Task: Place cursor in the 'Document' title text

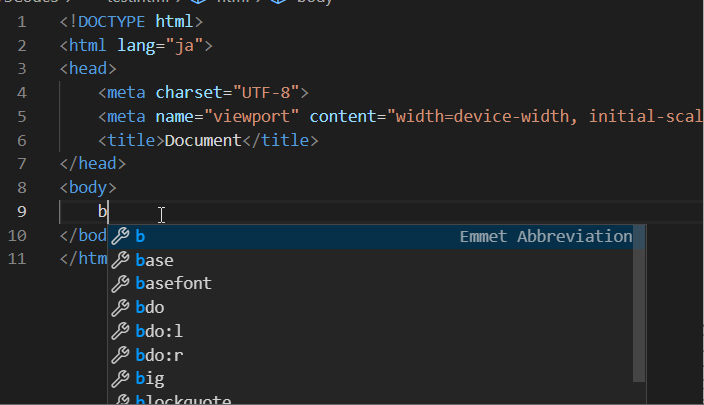Action: pyautogui.click(x=203, y=141)
